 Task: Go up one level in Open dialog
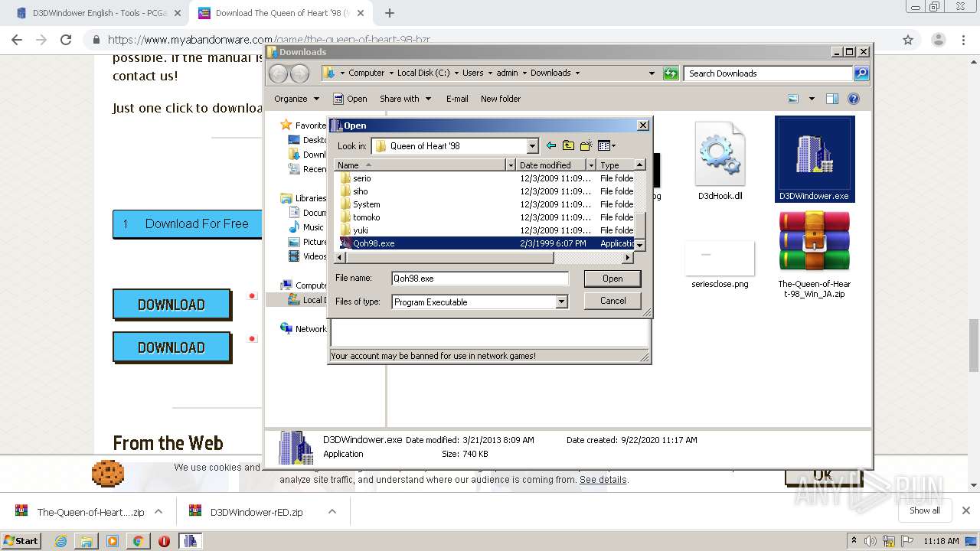tap(568, 145)
